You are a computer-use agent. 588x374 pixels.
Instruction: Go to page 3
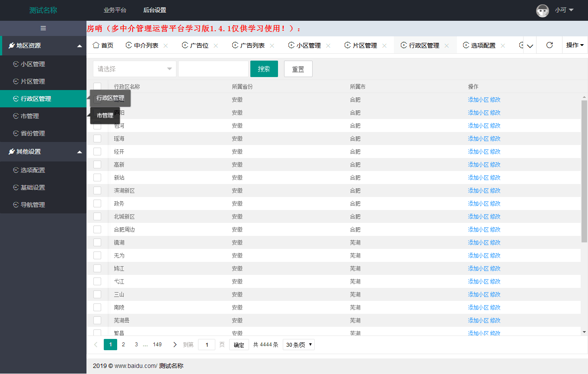tap(136, 345)
